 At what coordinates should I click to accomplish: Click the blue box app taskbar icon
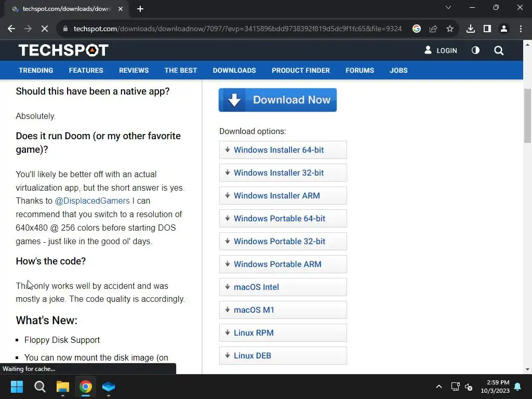point(109,387)
